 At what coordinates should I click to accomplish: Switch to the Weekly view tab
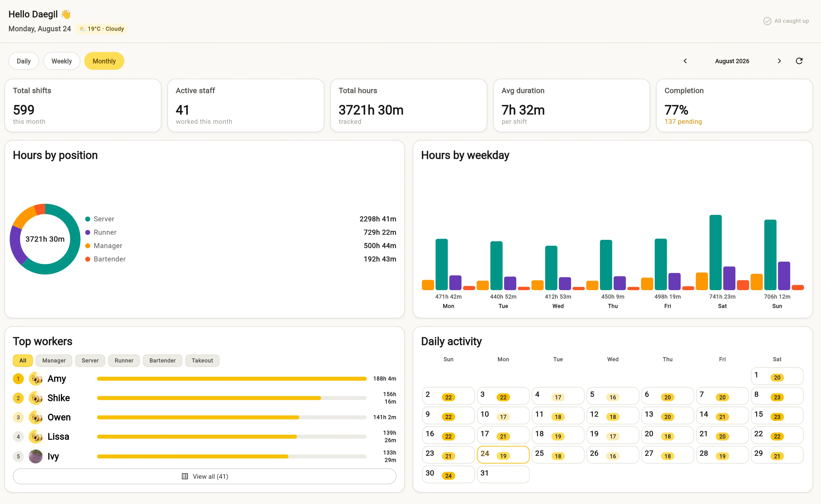(62, 61)
